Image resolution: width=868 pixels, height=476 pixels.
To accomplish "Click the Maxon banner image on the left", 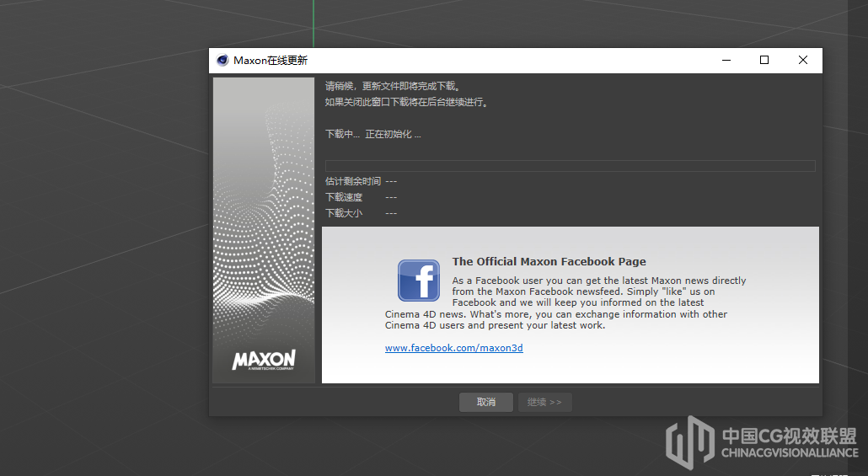I will click(264, 230).
